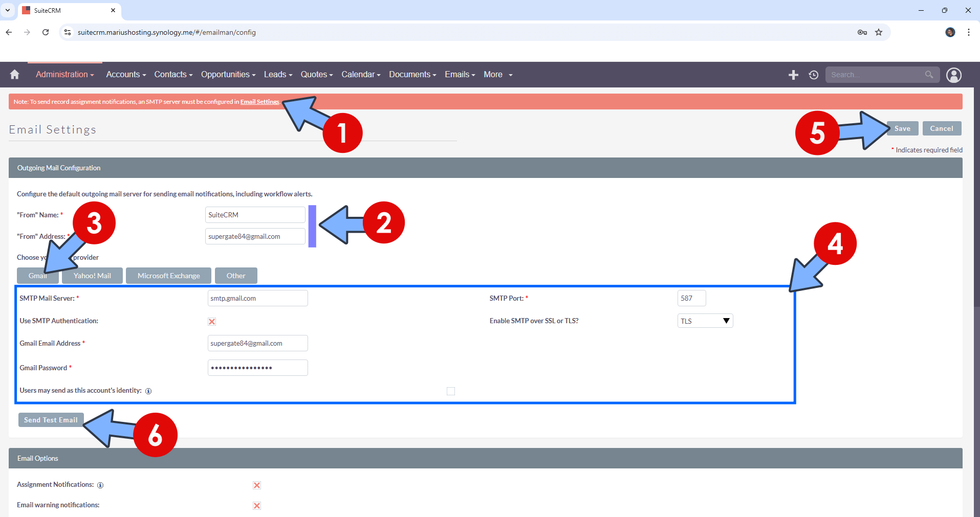
Task: Bookmark this page with the star
Action: pyautogui.click(x=879, y=32)
